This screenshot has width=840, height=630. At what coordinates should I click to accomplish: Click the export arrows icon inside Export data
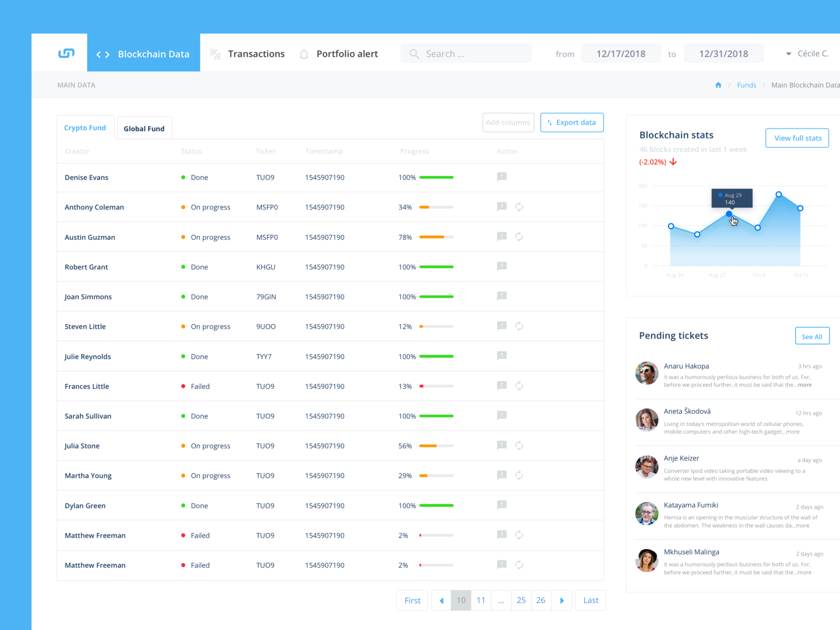coord(549,122)
